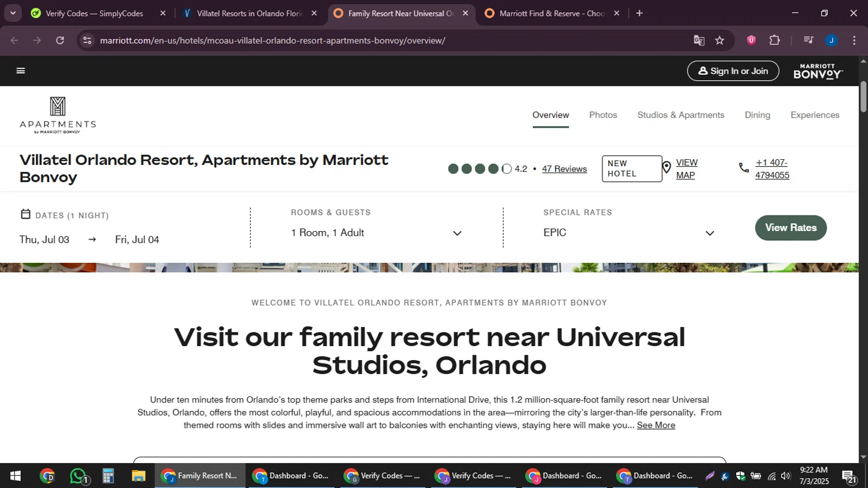Viewport: 868px width, 488px height.
Task: Click the volume icon in system tray
Action: click(785, 476)
